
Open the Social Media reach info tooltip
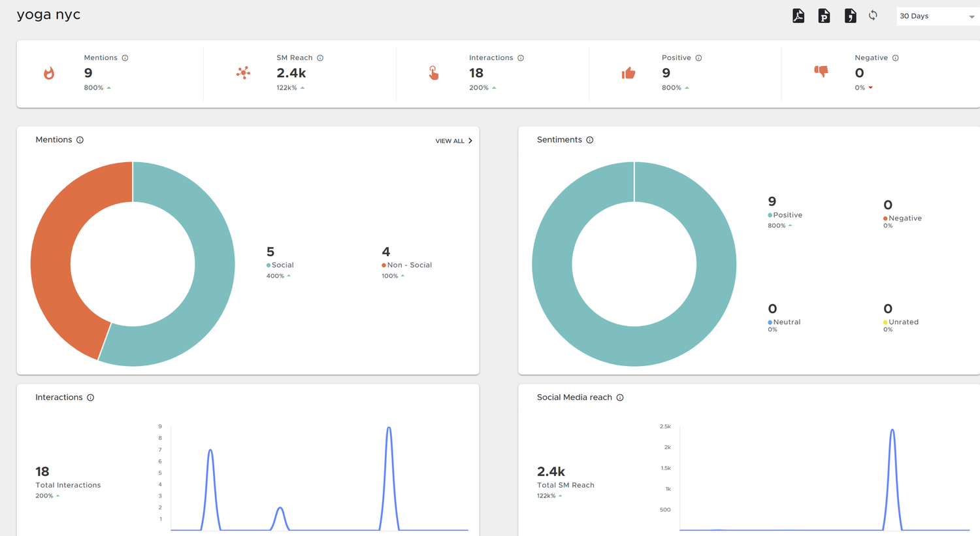[x=619, y=397]
